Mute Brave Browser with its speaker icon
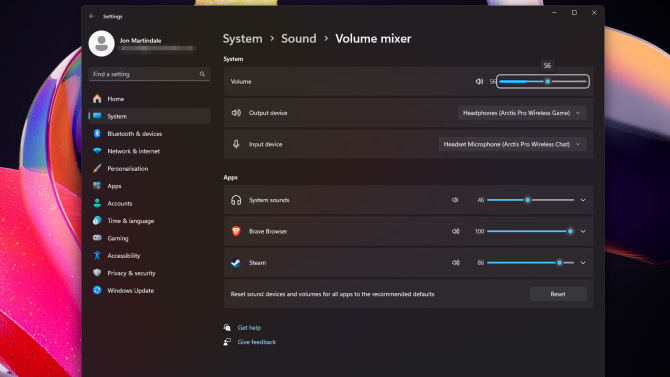670x377 pixels. click(x=455, y=231)
